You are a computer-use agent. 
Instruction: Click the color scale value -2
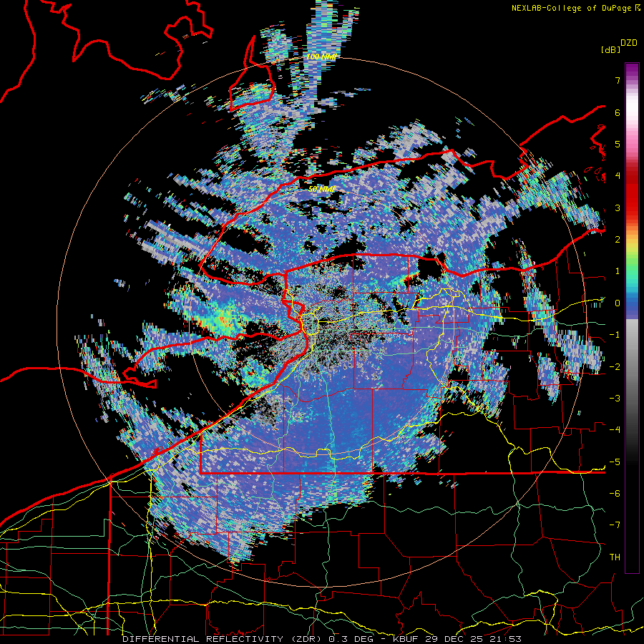(615, 366)
